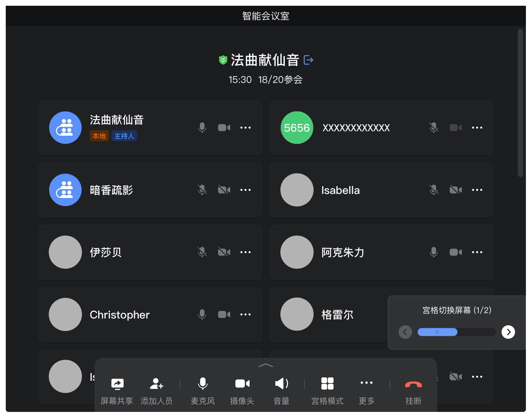Click the leave-meeting icon beside title
Viewport: 532px width, 418px height.
(308, 60)
